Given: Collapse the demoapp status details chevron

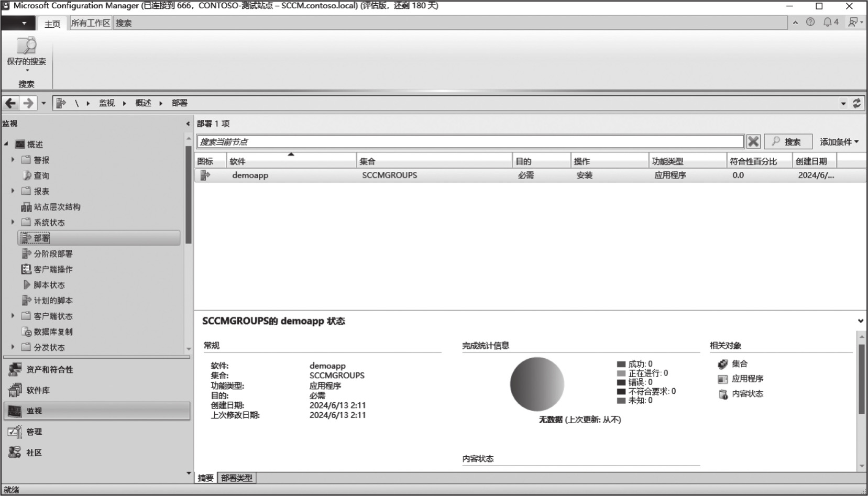Looking at the screenshot, I should click(x=861, y=321).
